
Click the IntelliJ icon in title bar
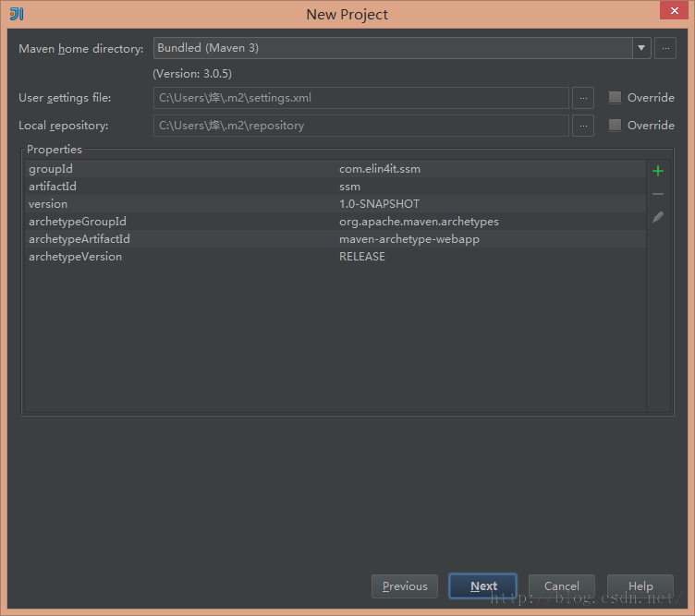click(17, 14)
